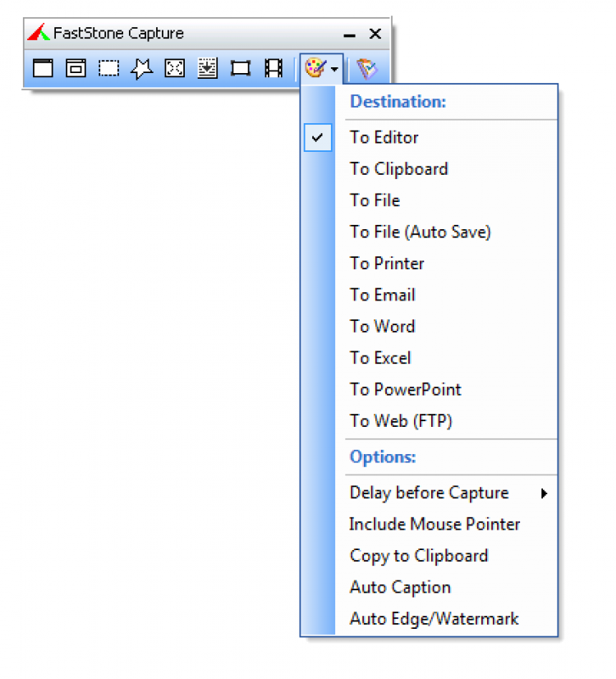
Task: Select Capture Window/Object tool
Action: coord(76,68)
